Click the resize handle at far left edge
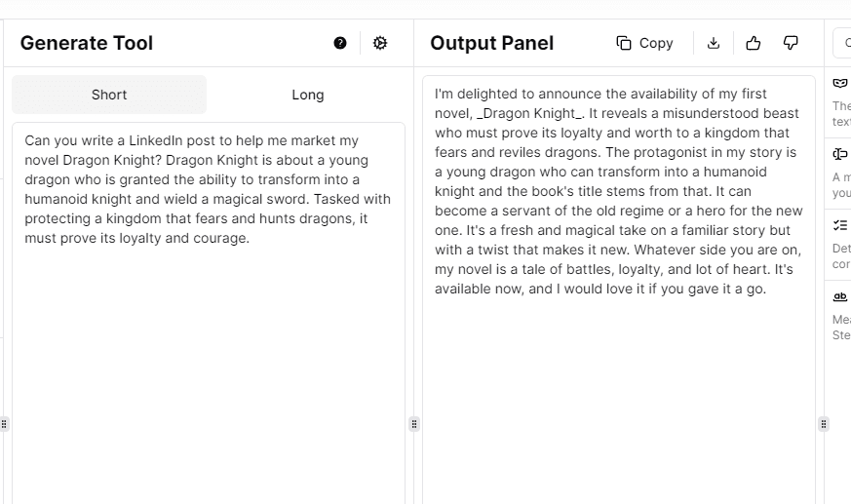 4,424
